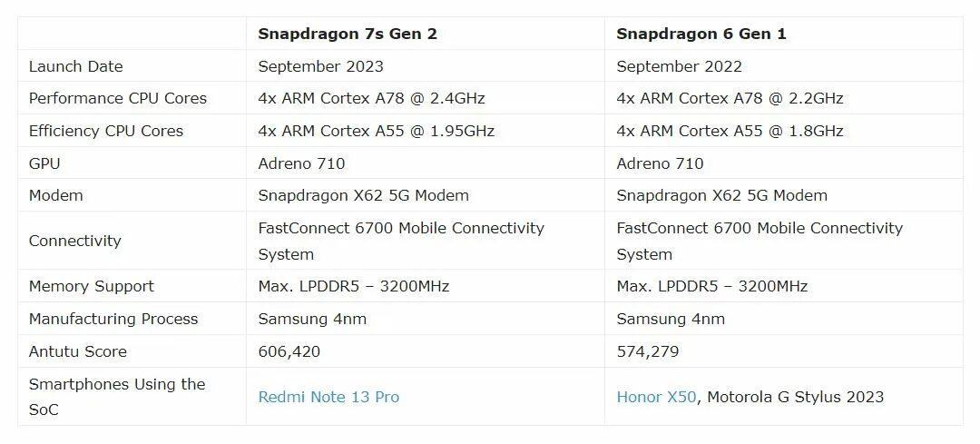
Task: Click the Efficiency CPU Cores row label
Action: [106, 131]
